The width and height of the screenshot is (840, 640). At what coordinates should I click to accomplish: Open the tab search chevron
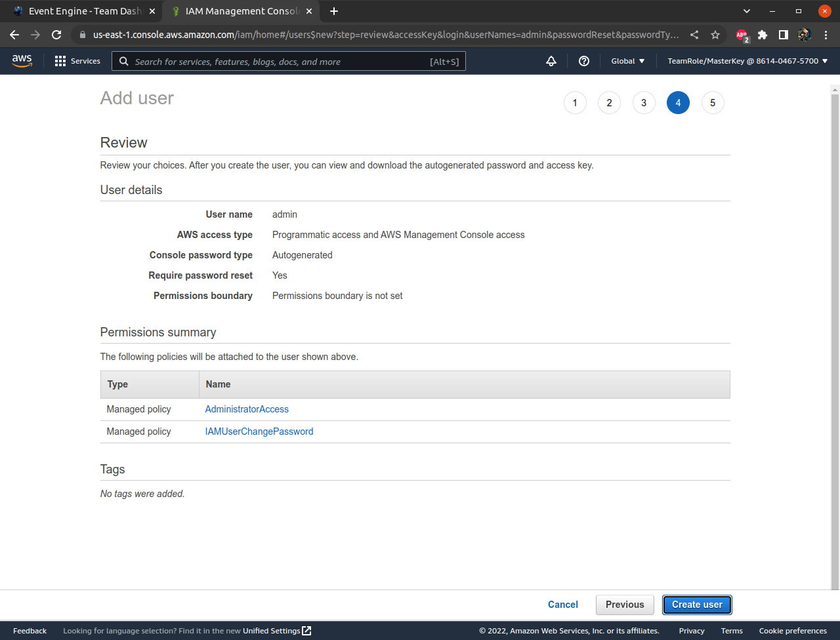747,11
